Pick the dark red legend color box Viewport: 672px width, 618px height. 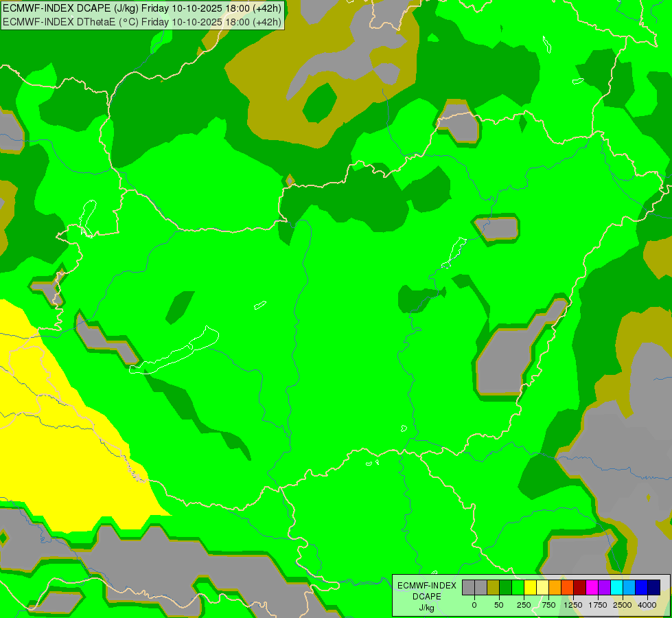click(x=579, y=587)
